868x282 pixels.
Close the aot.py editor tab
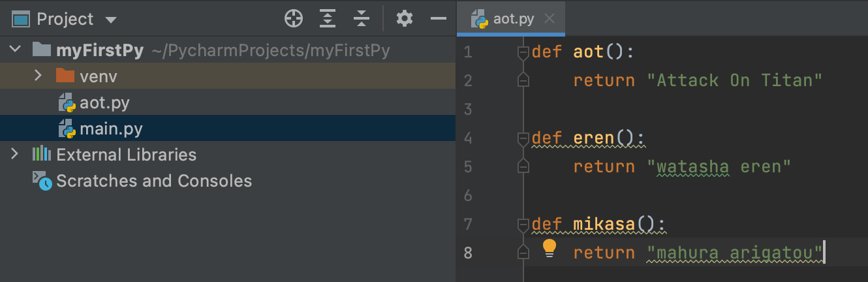pos(550,19)
